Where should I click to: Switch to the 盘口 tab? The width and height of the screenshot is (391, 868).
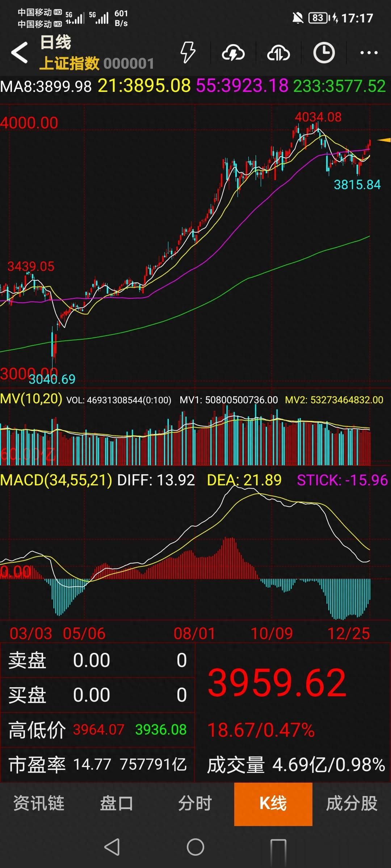coord(117,803)
